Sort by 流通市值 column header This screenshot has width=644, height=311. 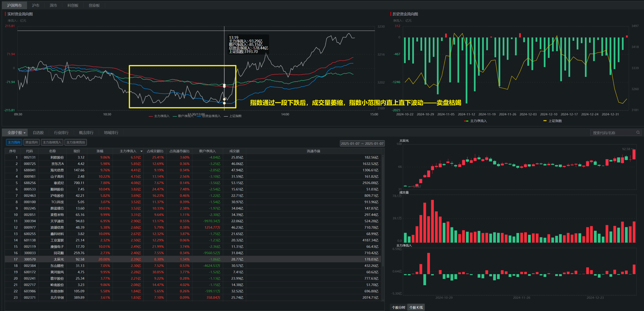(313, 151)
